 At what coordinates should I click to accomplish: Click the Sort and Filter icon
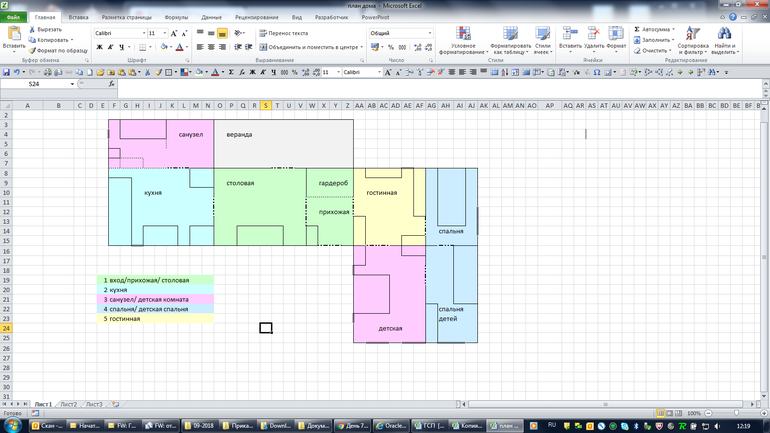pos(692,34)
